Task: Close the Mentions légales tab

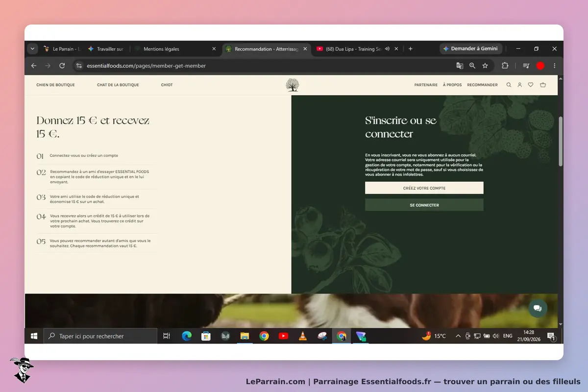Action: click(214, 49)
